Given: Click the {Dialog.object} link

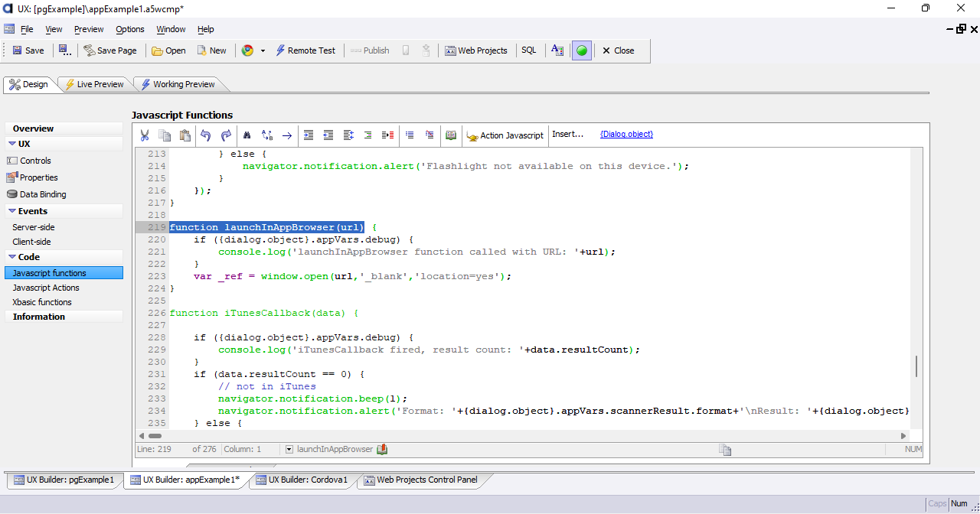Looking at the screenshot, I should [x=626, y=134].
